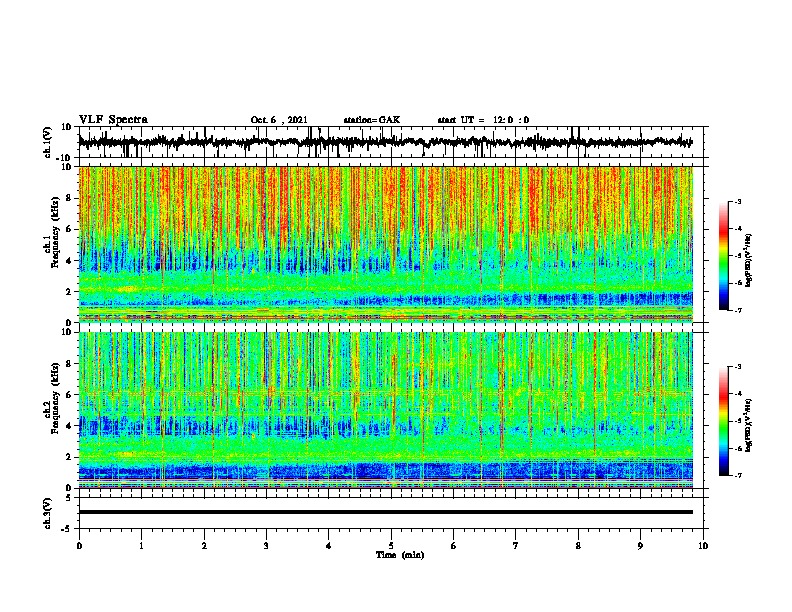Click the ch.2 spectrogram panel
This screenshot has width=792, height=612.
(x=385, y=410)
